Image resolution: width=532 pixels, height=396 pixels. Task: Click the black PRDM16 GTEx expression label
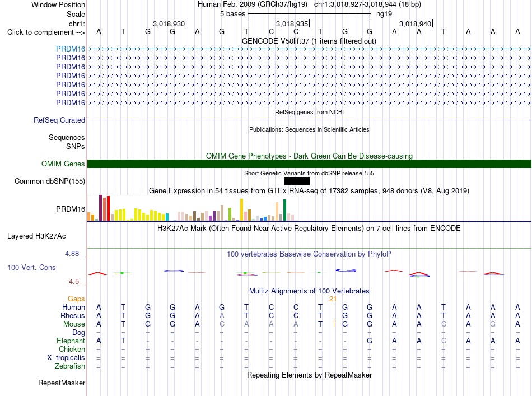[71, 209]
